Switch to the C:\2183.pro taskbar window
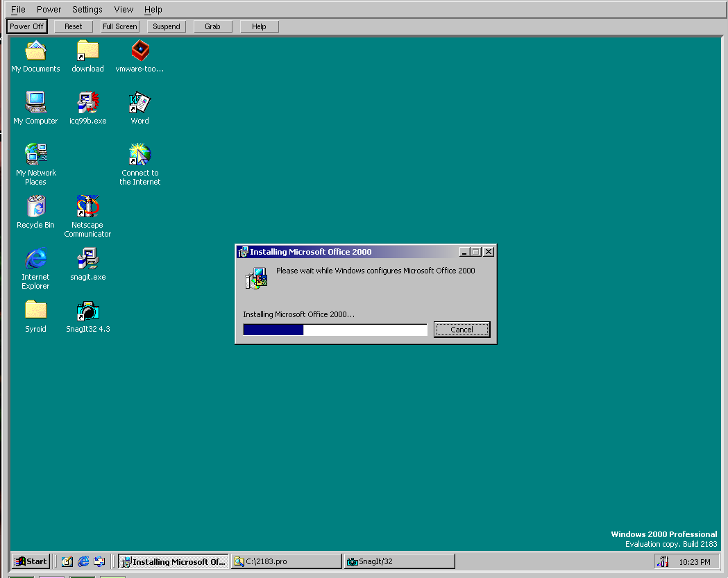The width and height of the screenshot is (728, 578). tap(286, 561)
